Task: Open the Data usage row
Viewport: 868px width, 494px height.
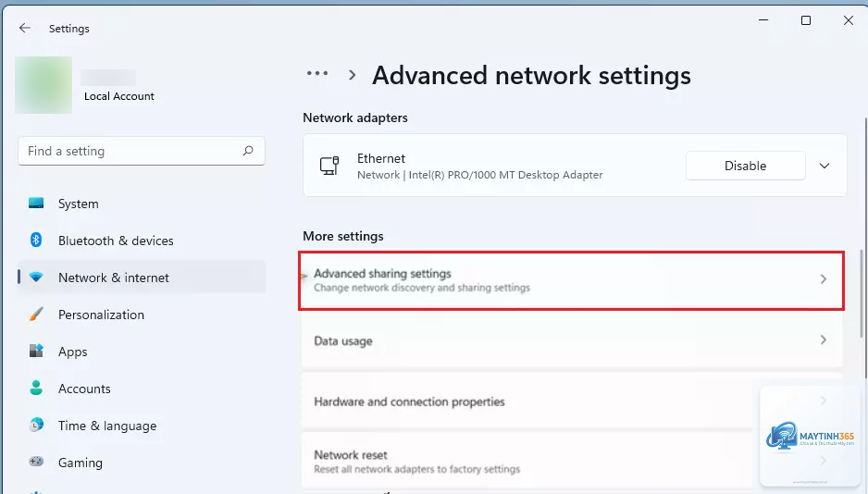Action: (x=572, y=340)
